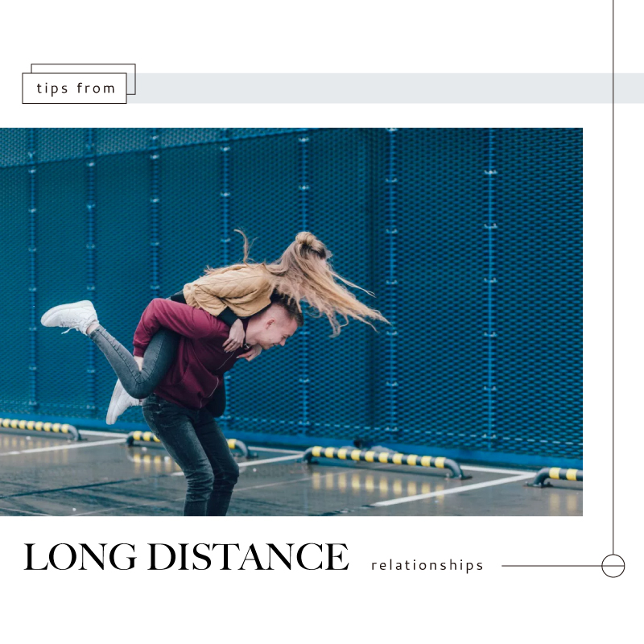Click the parking bumper at photo's left edge
Screen dimensions: 644x644
click(39, 427)
